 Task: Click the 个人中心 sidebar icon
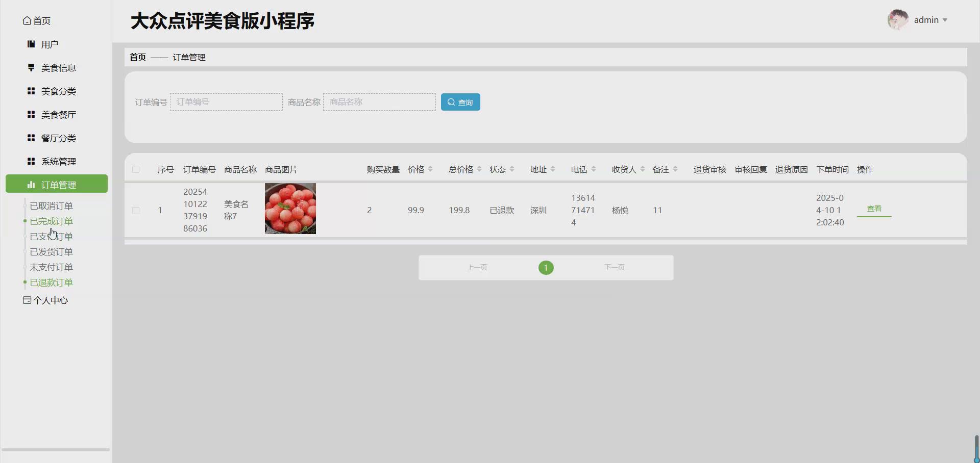pos(27,300)
